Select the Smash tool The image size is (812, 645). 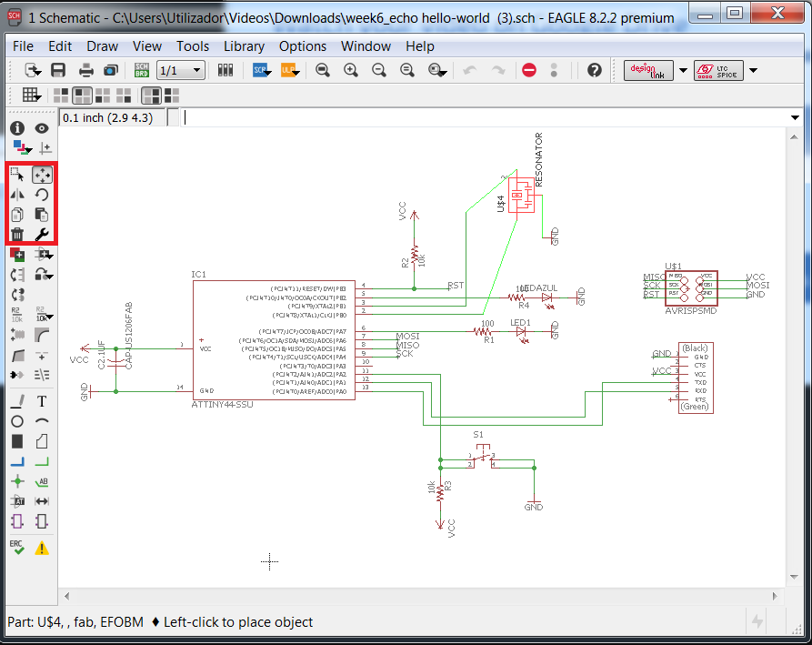[17, 335]
